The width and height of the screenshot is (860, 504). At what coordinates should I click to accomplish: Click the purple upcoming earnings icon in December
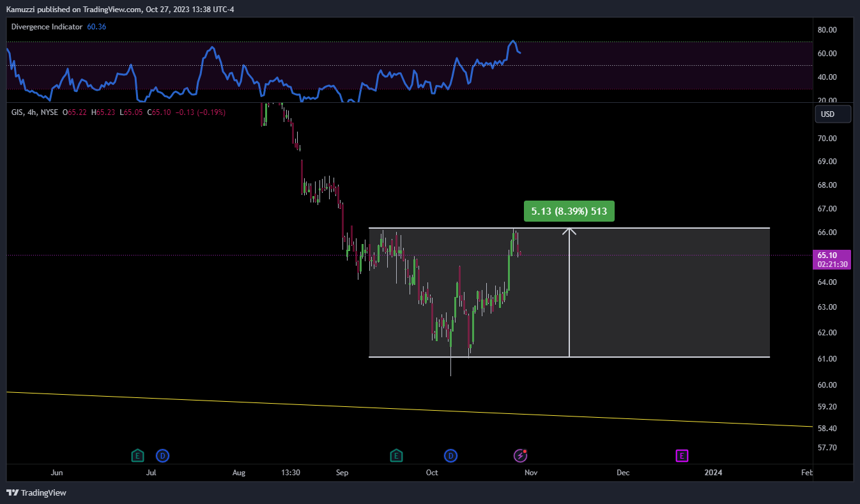pyautogui.click(x=682, y=455)
